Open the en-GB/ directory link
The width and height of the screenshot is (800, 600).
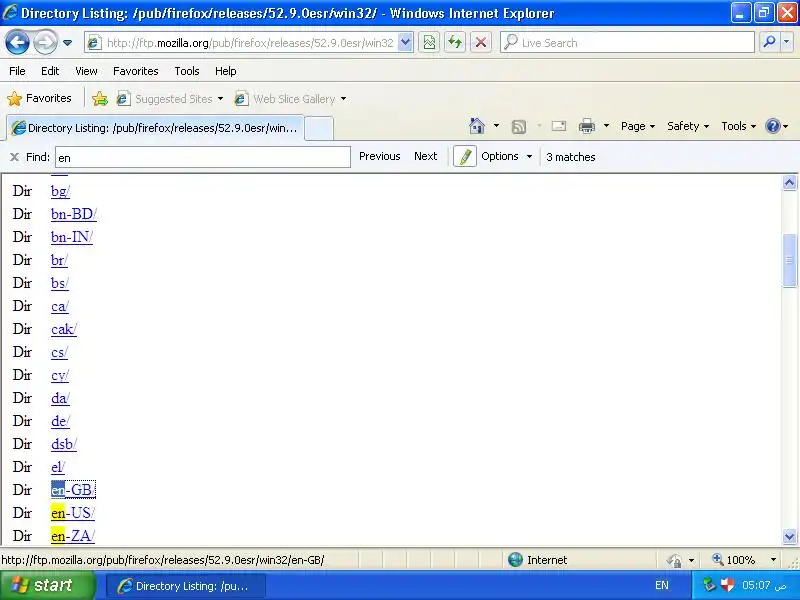(x=73, y=490)
